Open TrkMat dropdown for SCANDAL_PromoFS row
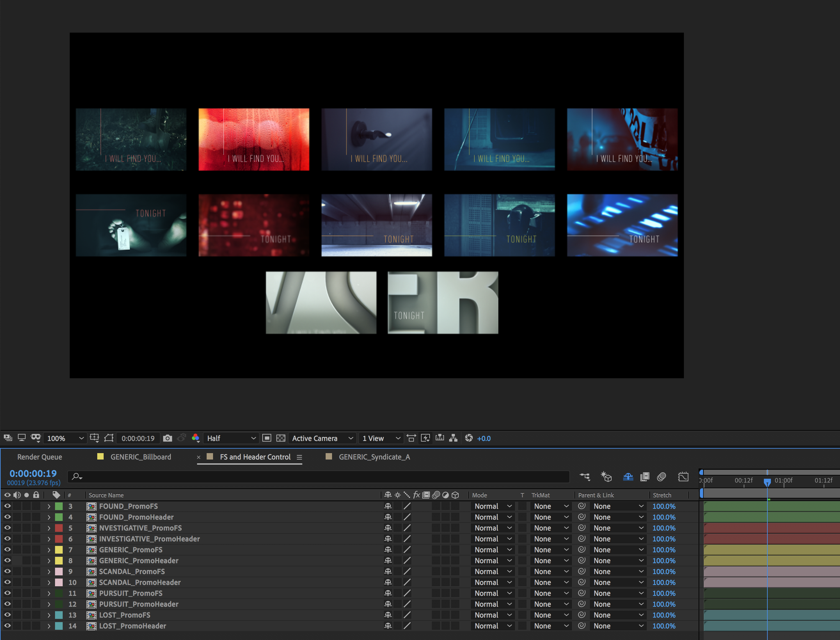840x640 pixels. (551, 571)
